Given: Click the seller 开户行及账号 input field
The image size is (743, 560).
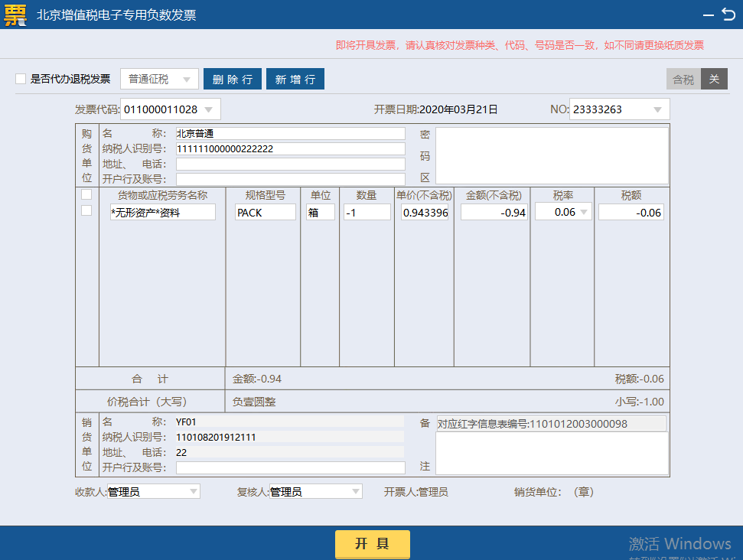Looking at the screenshot, I should 291,467.
